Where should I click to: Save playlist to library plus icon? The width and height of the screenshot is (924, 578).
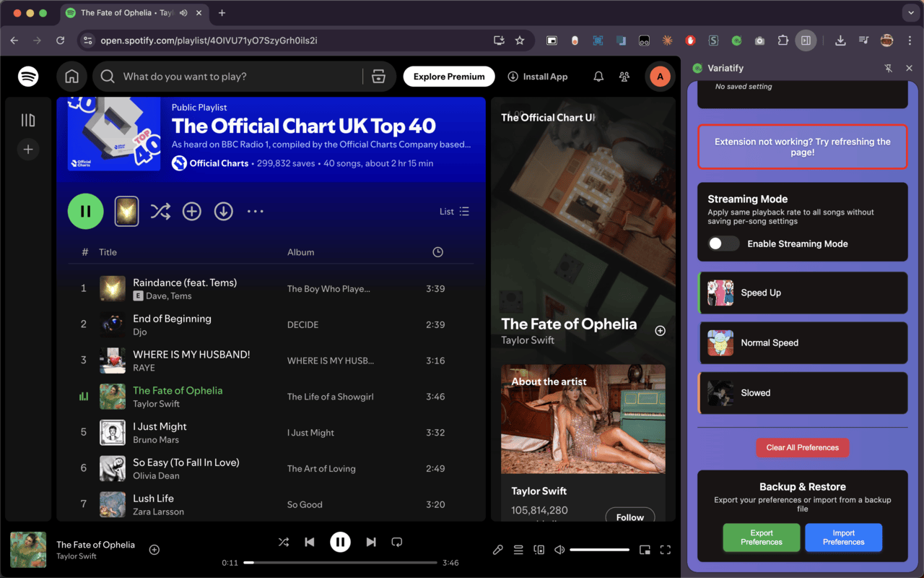191,212
